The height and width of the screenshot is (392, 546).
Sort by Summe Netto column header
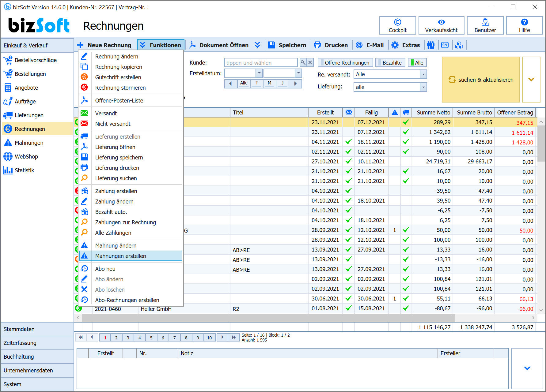pyautogui.click(x=433, y=112)
